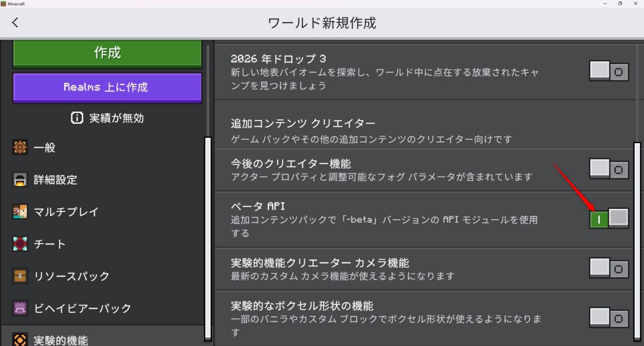Click the 詳細設定 furnace icon

click(x=20, y=180)
